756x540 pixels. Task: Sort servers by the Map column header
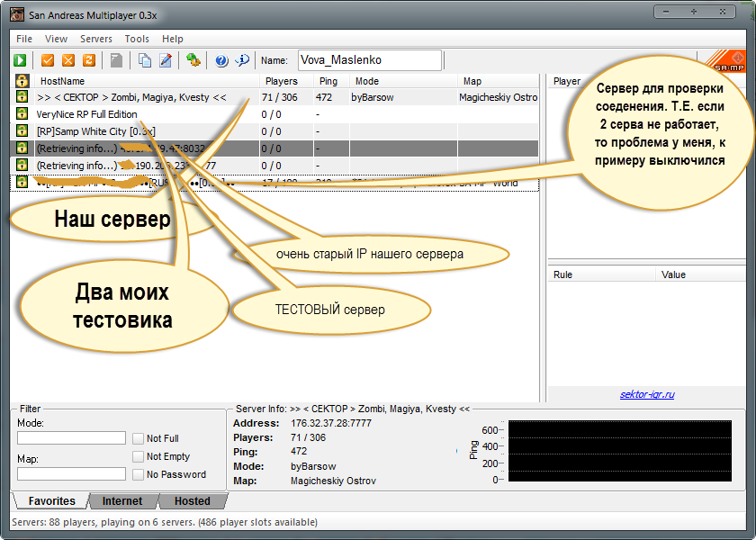(499, 81)
